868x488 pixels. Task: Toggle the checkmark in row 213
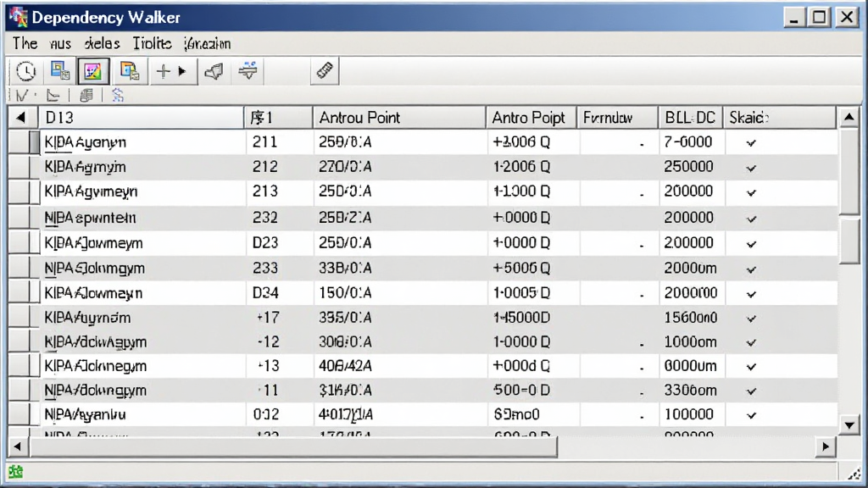(x=751, y=192)
